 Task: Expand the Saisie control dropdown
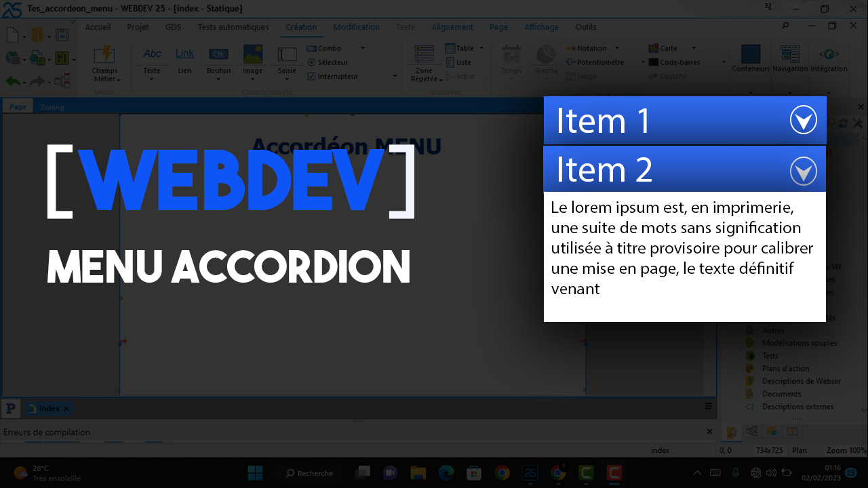coord(287,79)
